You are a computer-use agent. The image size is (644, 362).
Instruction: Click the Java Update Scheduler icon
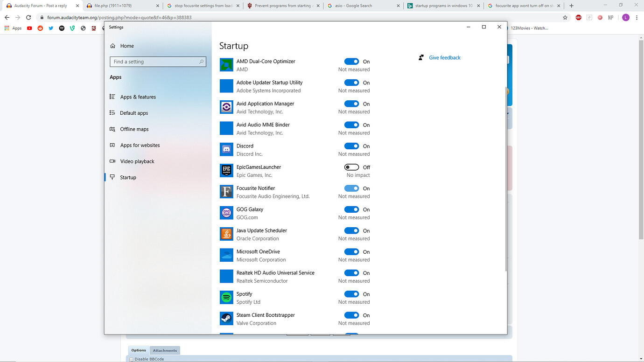pos(226,234)
